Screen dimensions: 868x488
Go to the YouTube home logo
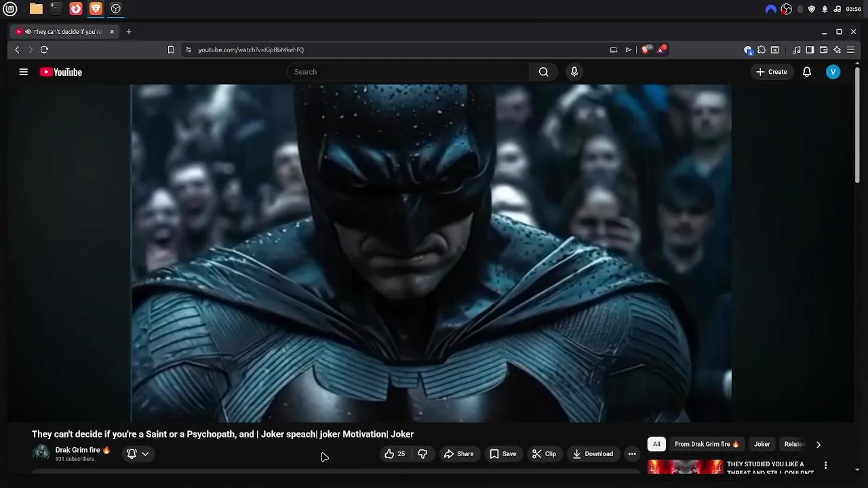point(60,72)
